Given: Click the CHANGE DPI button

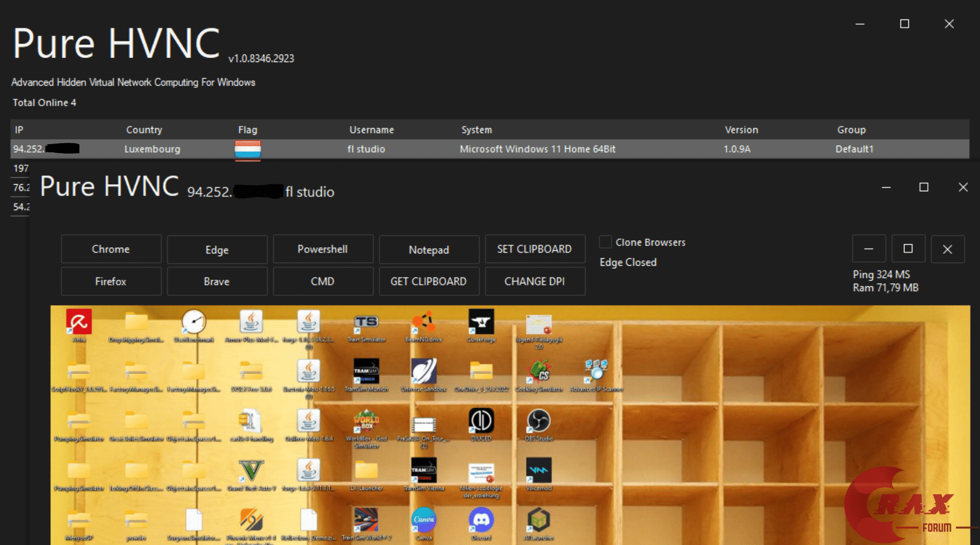Looking at the screenshot, I should coord(535,281).
